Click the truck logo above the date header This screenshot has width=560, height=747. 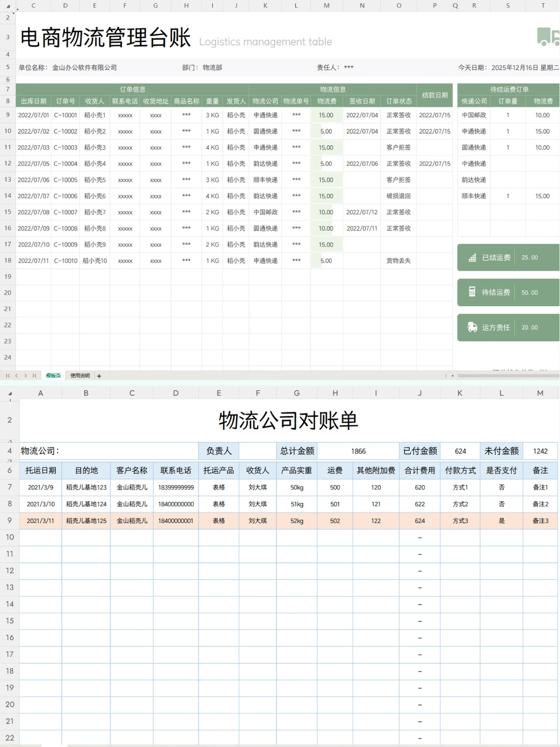pos(547,37)
